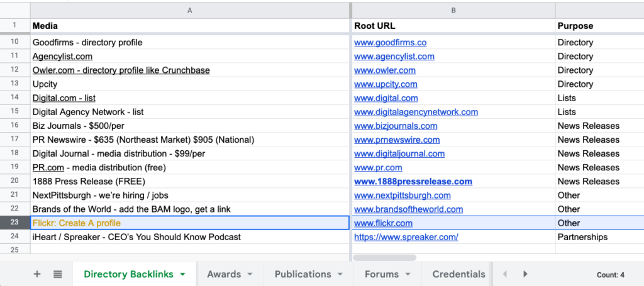Select Purpose cell Lists in Digital.com row
Viewport: 644px width, 286px height.
pos(599,99)
